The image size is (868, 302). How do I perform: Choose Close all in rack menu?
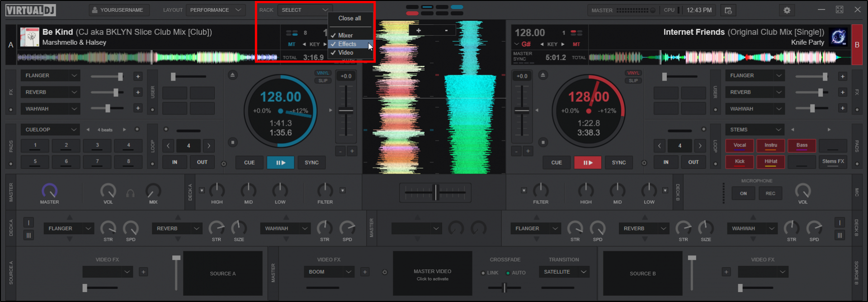coord(349,19)
